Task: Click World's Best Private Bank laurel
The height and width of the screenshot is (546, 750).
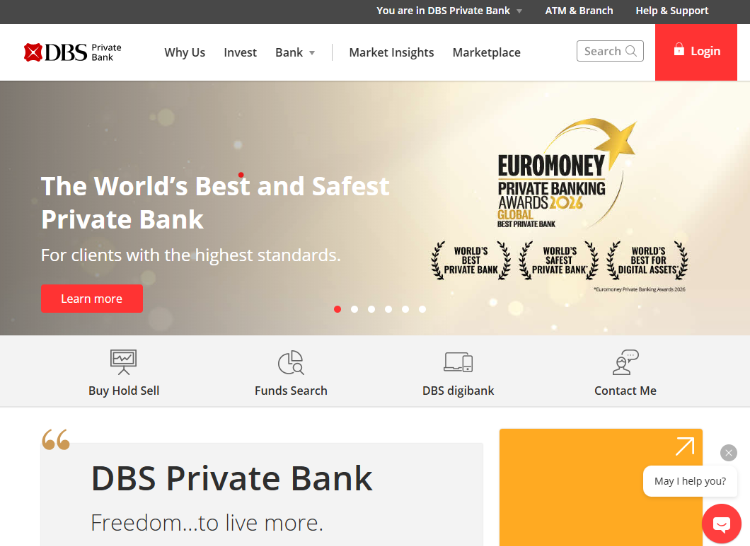Action: [471, 261]
